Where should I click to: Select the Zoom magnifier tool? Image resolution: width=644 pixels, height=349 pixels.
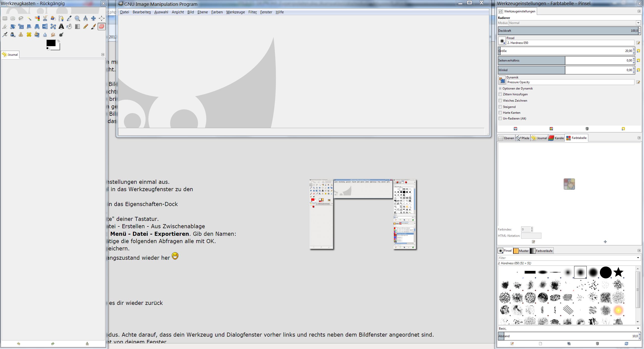pyautogui.click(x=77, y=18)
